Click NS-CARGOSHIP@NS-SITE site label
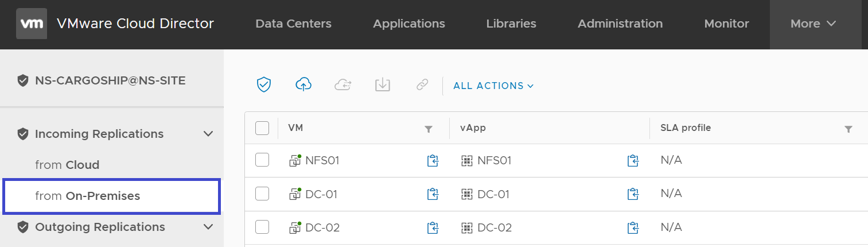 (x=110, y=81)
